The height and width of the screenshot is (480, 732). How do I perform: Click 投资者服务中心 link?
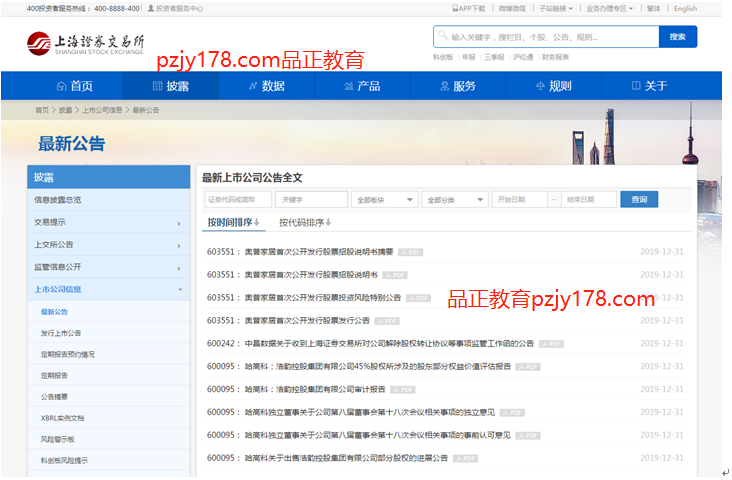[x=179, y=8]
